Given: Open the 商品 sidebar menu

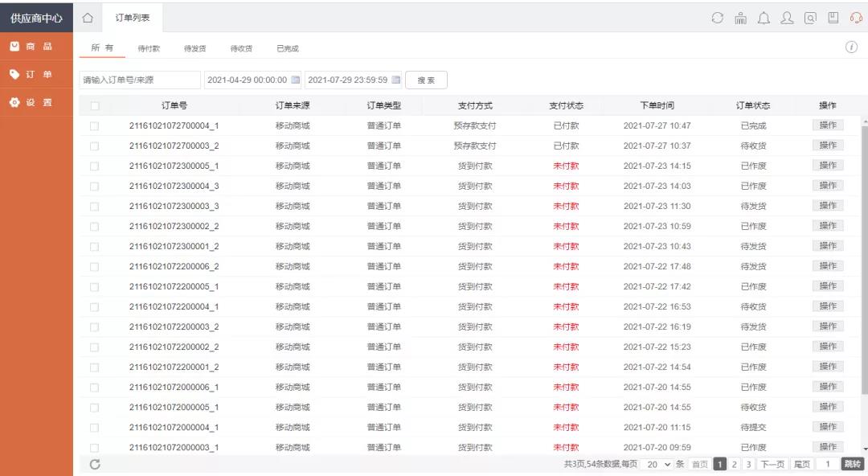Looking at the screenshot, I should [x=36, y=47].
